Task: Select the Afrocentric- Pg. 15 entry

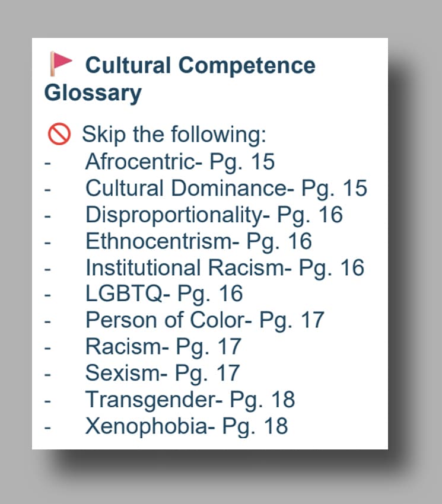Action: tap(180, 161)
